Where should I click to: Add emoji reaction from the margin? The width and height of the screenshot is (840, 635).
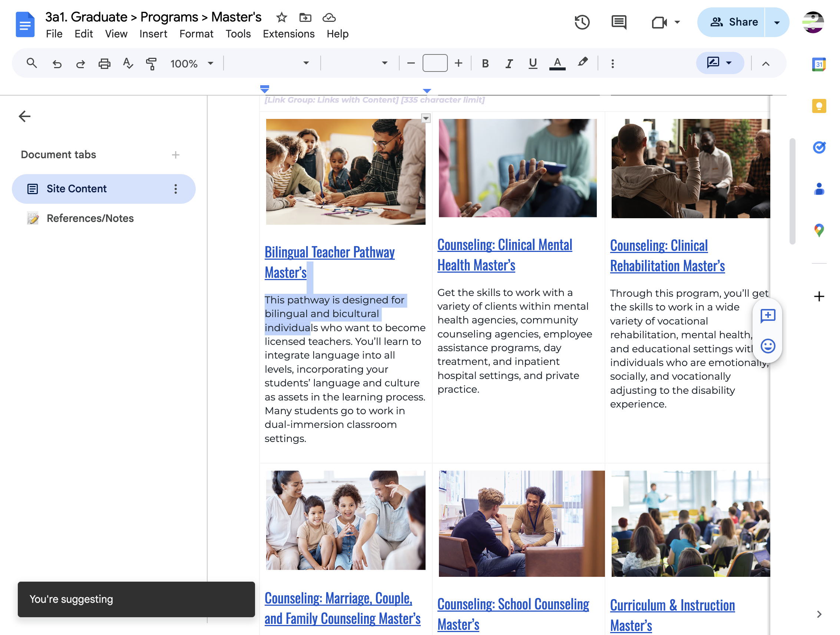(767, 346)
